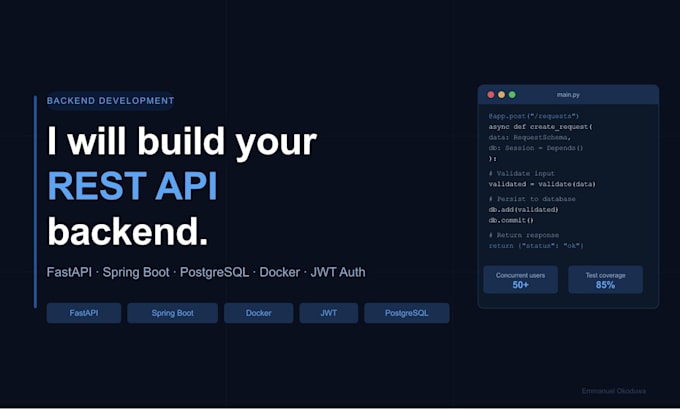This screenshot has height=414, width=680.
Task: Click the PostgreSQL tag button
Action: point(407,313)
